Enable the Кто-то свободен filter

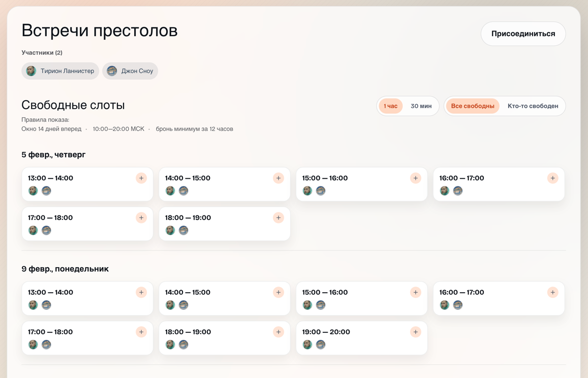(x=533, y=106)
